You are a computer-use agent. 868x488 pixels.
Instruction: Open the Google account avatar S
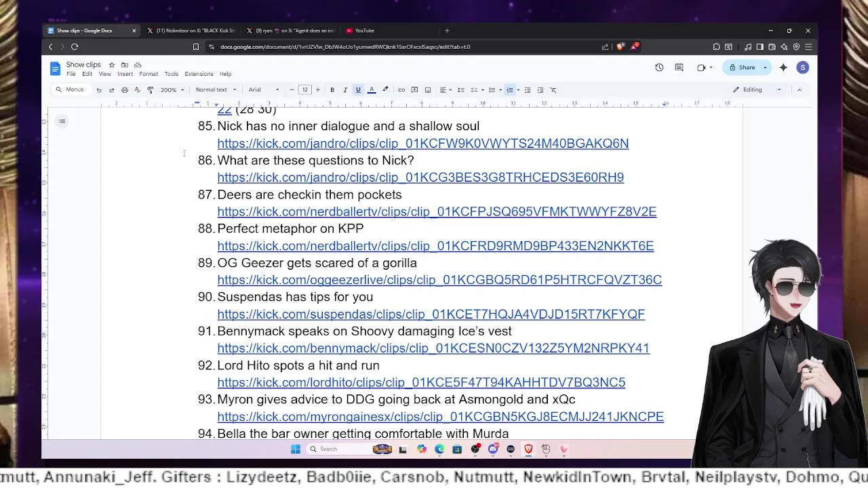click(x=803, y=67)
